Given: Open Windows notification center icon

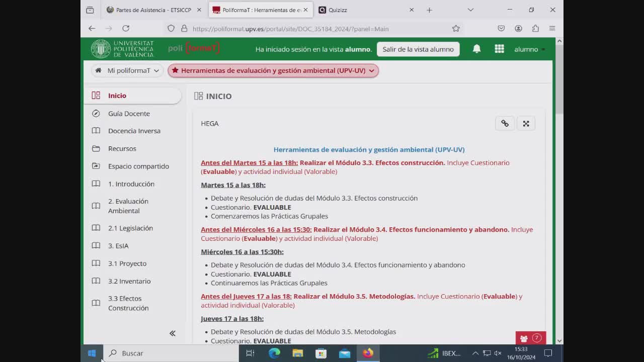Looking at the screenshot, I should 548,353.
